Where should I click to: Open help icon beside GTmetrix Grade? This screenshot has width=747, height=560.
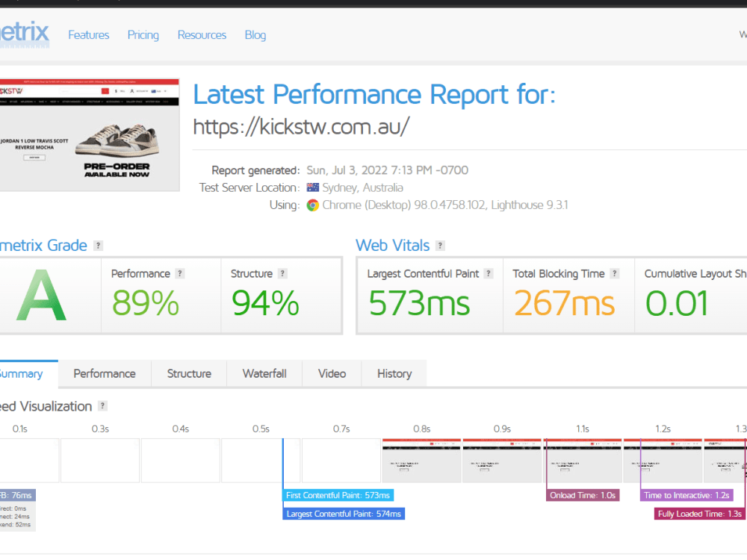(x=98, y=246)
